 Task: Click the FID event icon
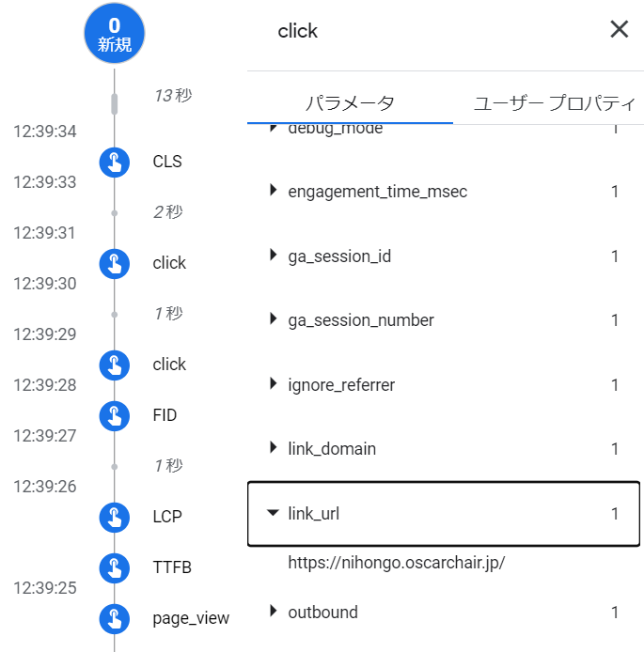[x=114, y=415]
